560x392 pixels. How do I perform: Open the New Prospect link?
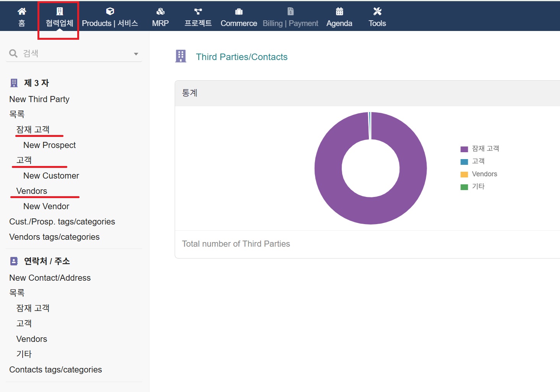50,145
